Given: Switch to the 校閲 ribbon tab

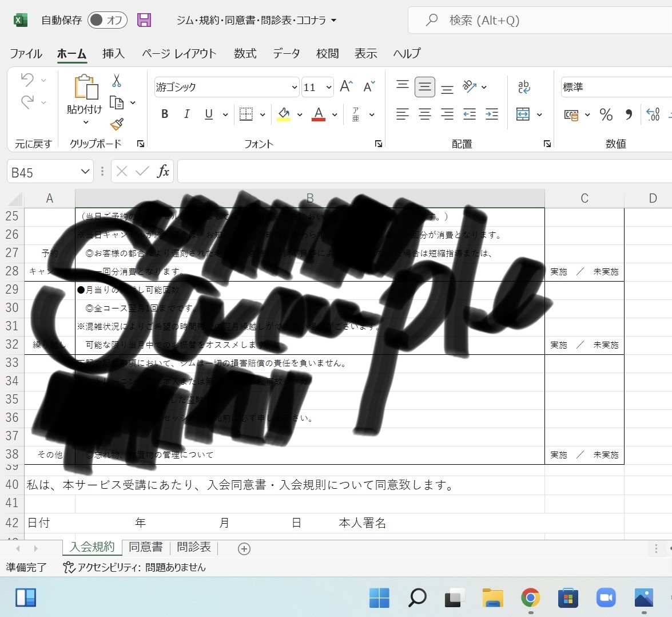Looking at the screenshot, I should point(328,54).
